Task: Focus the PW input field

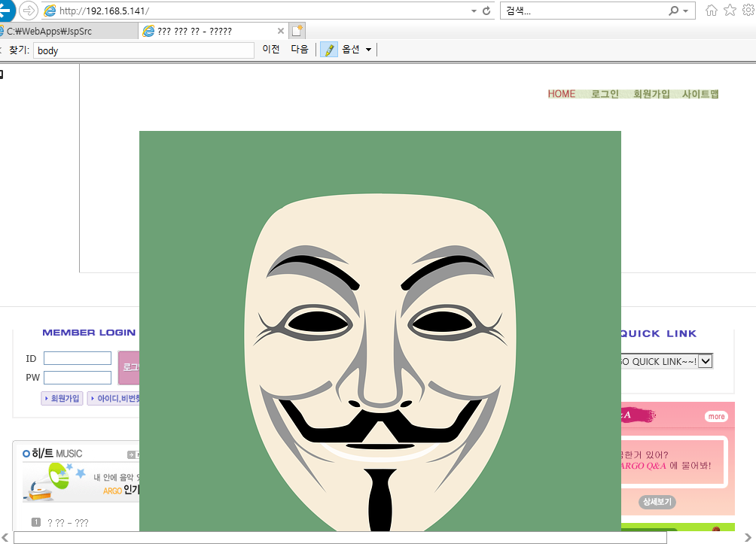Action: [x=78, y=377]
